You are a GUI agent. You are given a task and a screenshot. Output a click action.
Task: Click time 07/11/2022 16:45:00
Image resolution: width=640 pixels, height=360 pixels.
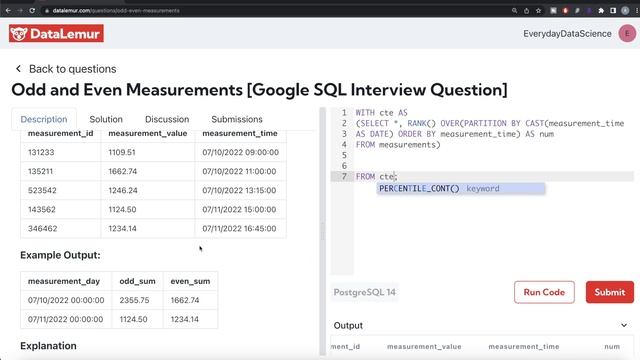[x=239, y=229]
